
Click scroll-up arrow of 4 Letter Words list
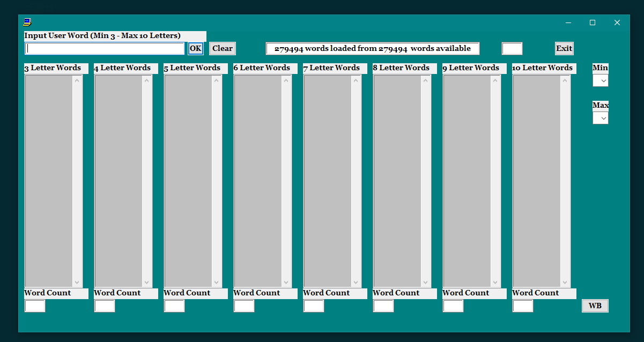tap(147, 80)
